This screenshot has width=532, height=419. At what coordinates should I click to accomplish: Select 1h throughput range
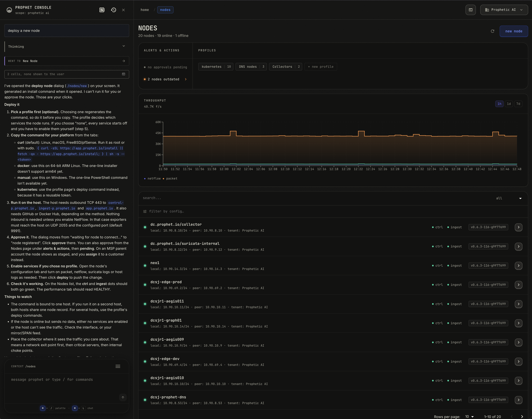(499, 104)
